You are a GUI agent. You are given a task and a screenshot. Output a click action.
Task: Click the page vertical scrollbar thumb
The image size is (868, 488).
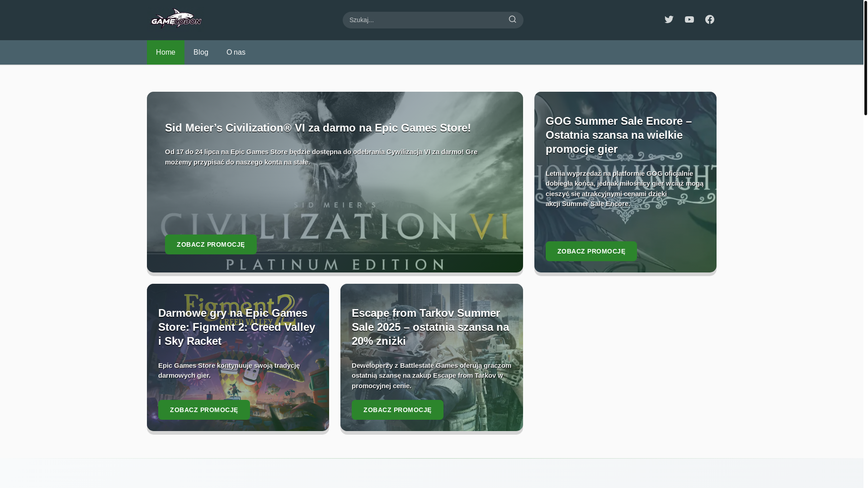865,57
